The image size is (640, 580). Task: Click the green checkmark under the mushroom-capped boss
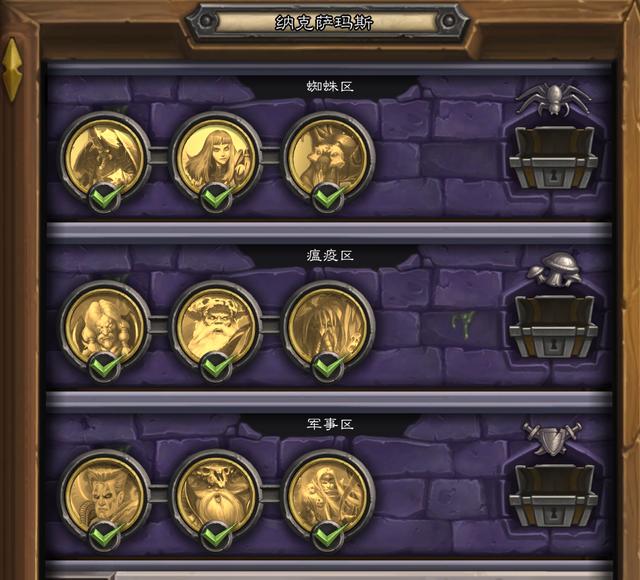[x=216, y=367]
